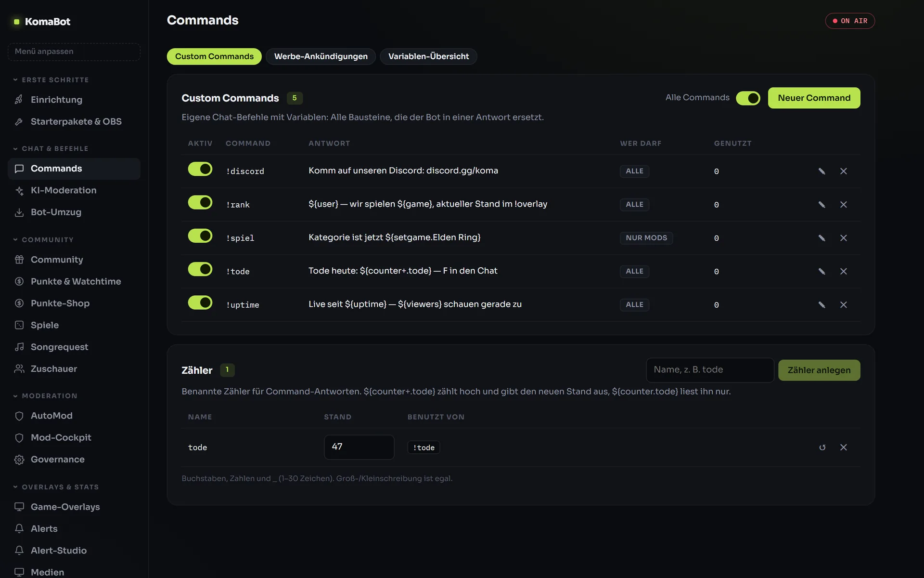Delete the !uptime command
This screenshot has height=578, width=924.
pyautogui.click(x=843, y=305)
